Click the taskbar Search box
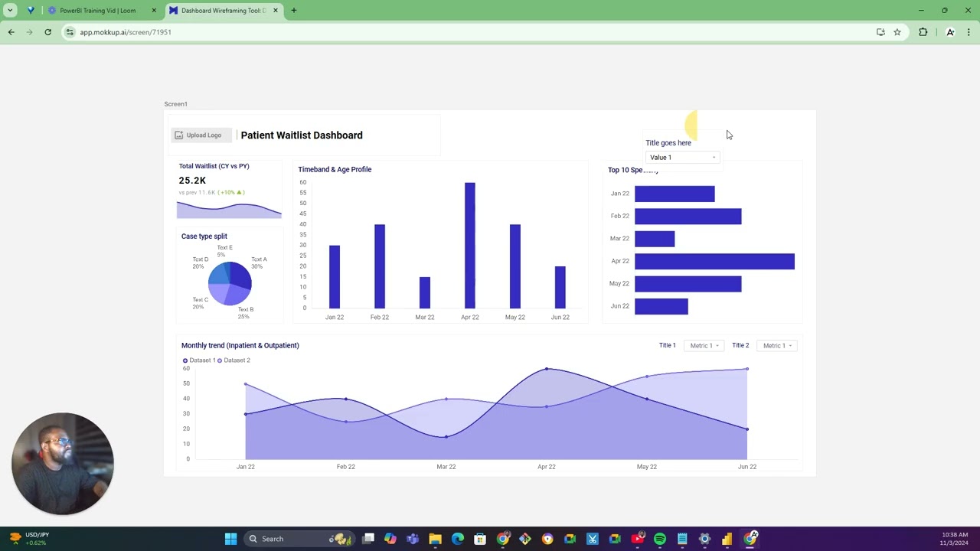The image size is (980, 551). [299, 539]
